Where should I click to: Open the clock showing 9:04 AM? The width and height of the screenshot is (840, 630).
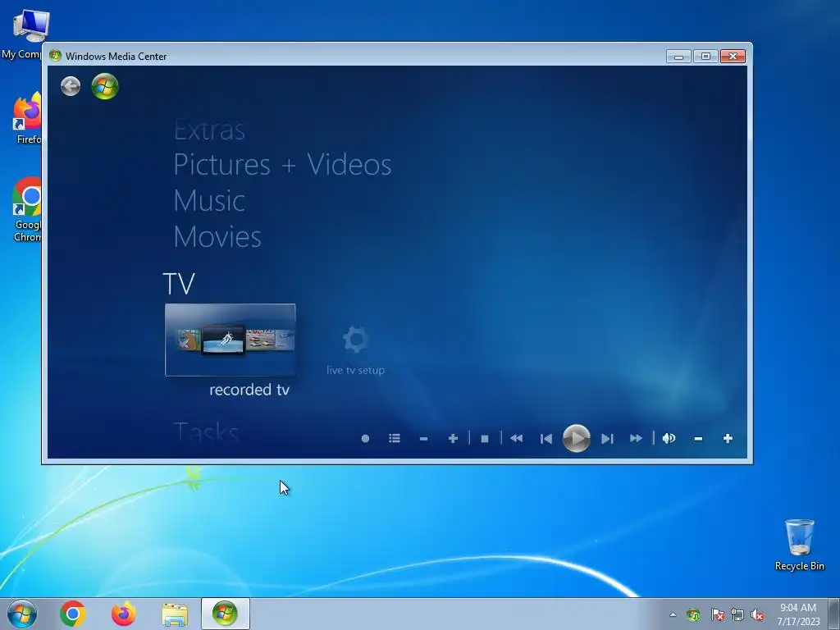click(798, 614)
